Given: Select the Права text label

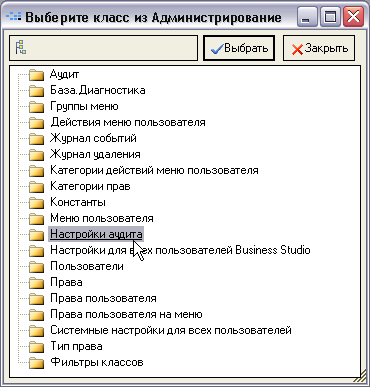Looking at the screenshot, I should pos(66,282).
